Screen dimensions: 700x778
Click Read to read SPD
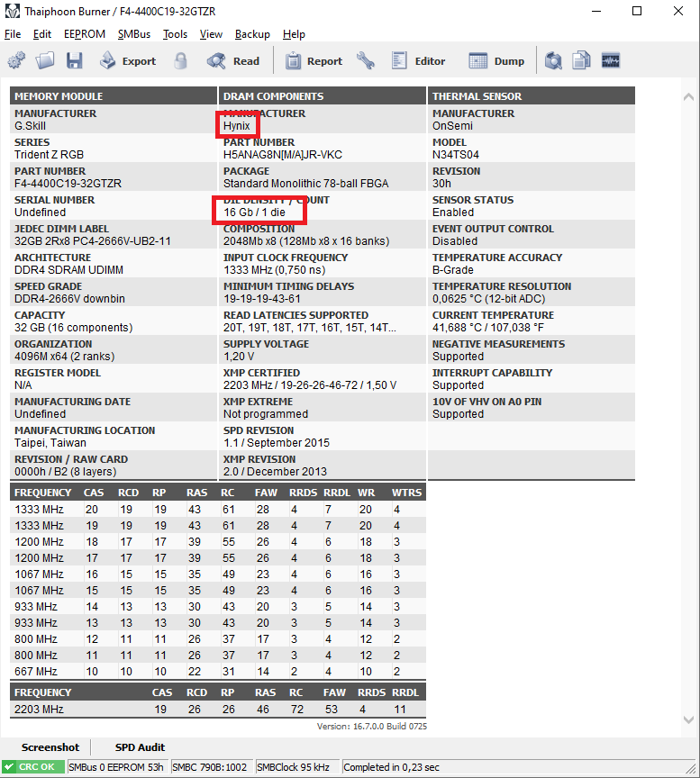point(232,61)
